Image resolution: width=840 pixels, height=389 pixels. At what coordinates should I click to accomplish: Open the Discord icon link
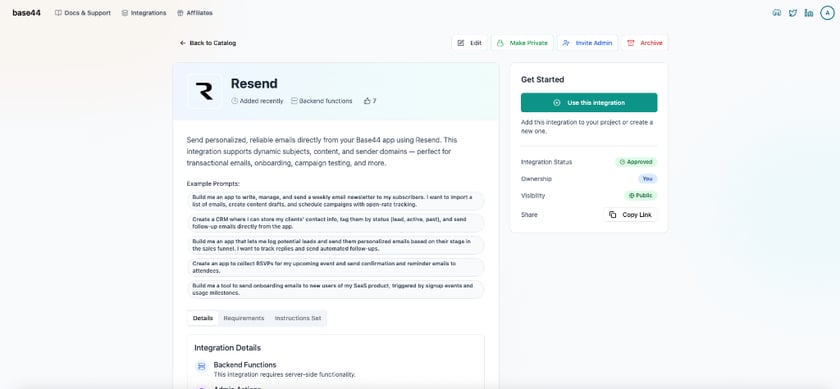click(776, 13)
